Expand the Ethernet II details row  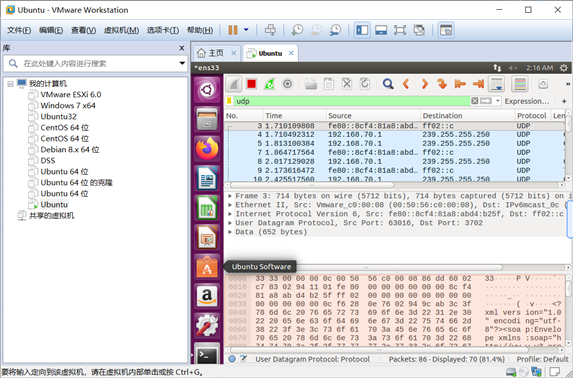tap(230, 205)
